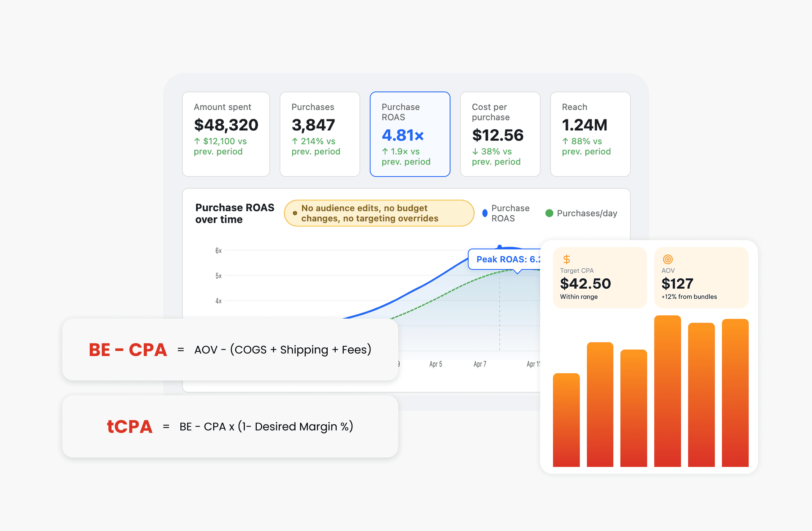The image size is (812, 531).
Task: Click the down arrow under Cost per purchase
Action: point(475,152)
